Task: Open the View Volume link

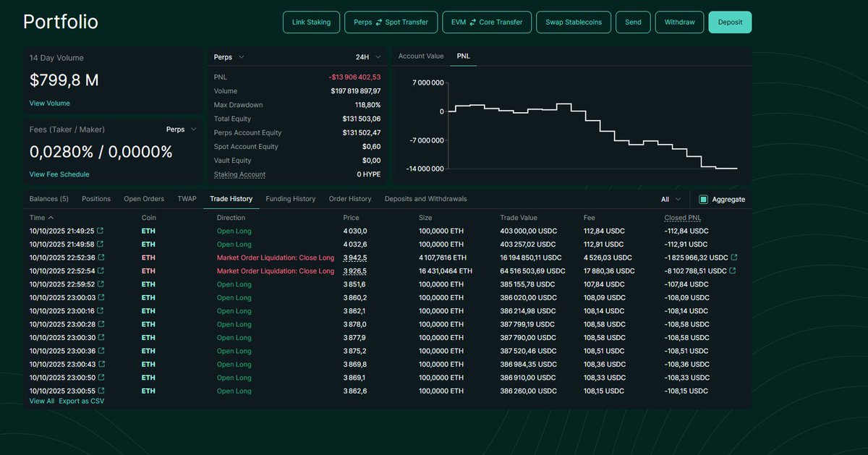Action: pyautogui.click(x=50, y=103)
